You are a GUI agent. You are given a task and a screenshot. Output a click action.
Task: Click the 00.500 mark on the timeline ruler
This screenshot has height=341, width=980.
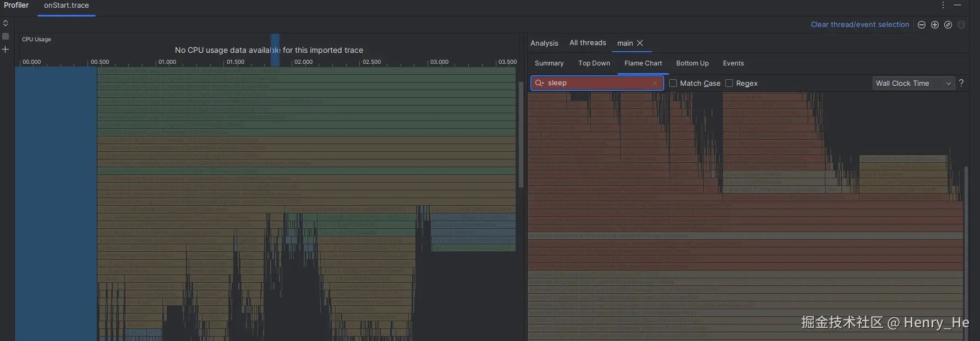tap(100, 62)
